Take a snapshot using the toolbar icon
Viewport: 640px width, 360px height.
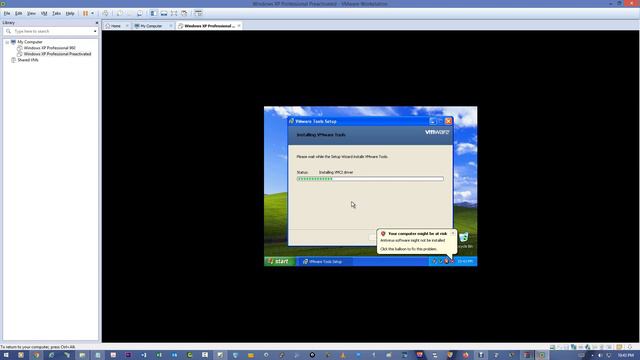coord(120,13)
